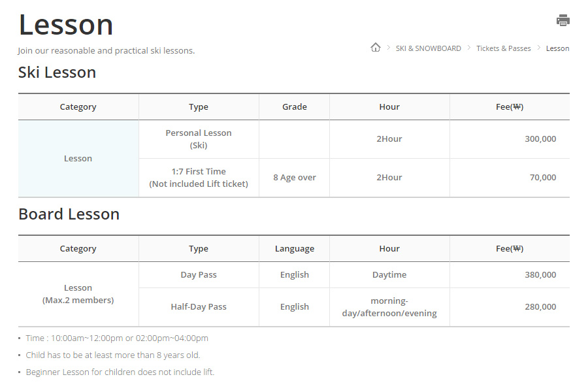This screenshot has height=392, width=588.
Task: Click the Lesson (Max.2 members) category cell
Action: (78, 294)
